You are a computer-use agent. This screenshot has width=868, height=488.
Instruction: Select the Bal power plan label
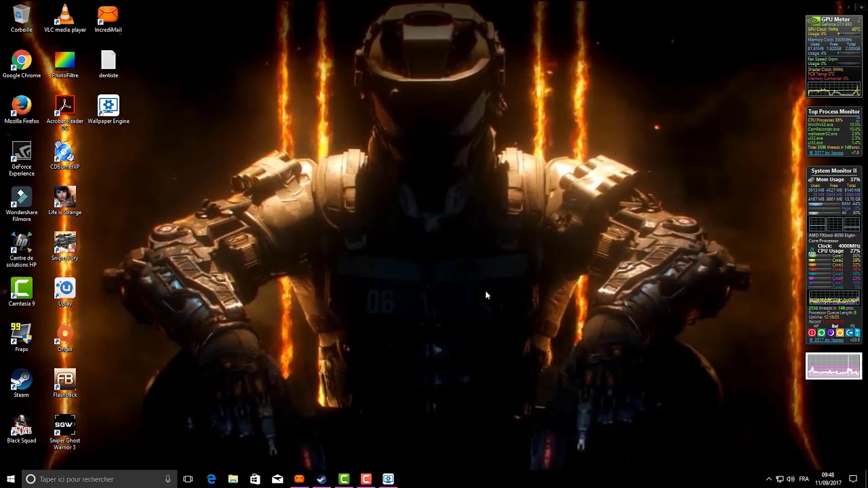click(x=835, y=327)
